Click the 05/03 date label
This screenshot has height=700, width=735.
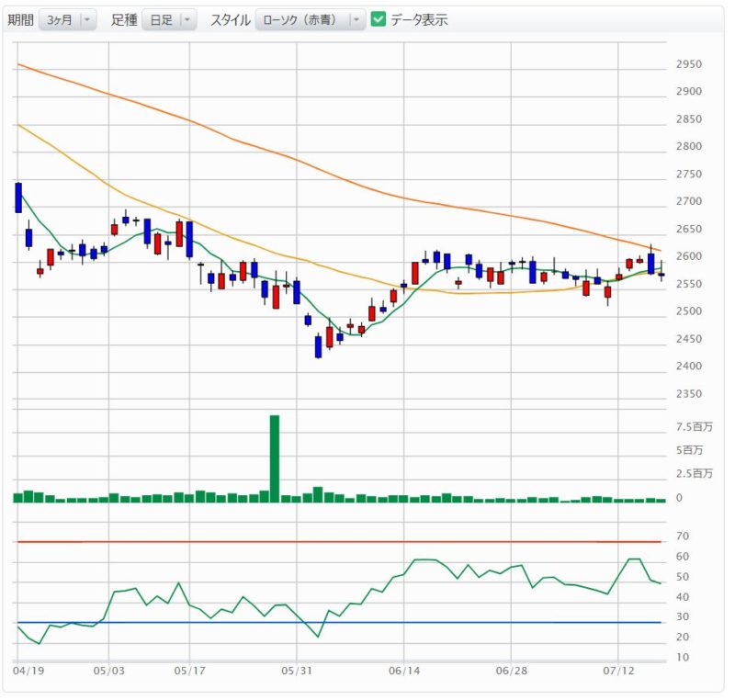click(x=108, y=671)
